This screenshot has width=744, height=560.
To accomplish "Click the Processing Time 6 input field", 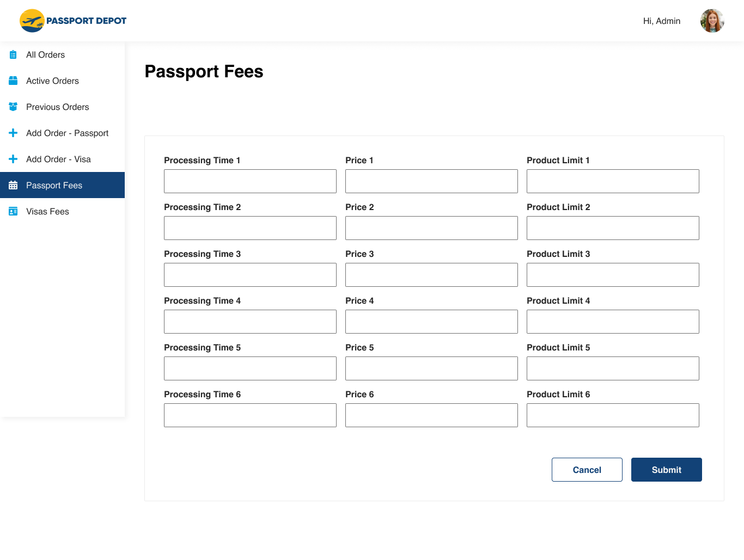I will point(250,415).
